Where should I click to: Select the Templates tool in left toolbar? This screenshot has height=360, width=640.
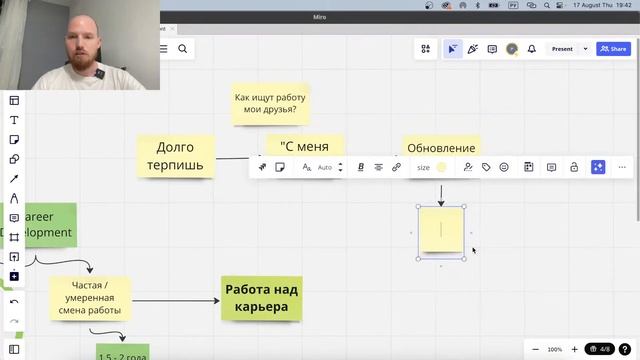pos(14,100)
